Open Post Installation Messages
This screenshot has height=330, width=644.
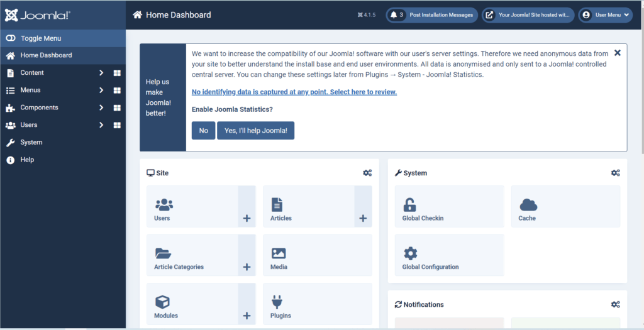pos(431,15)
